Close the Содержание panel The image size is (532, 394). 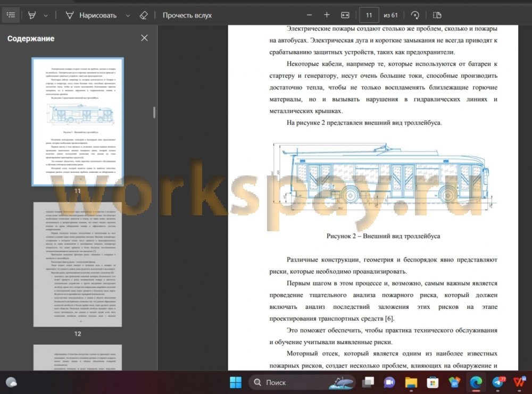144,38
